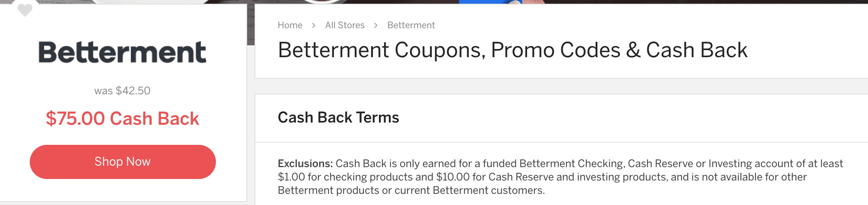Click the Betterment store logo

pyautogui.click(x=122, y=52)
